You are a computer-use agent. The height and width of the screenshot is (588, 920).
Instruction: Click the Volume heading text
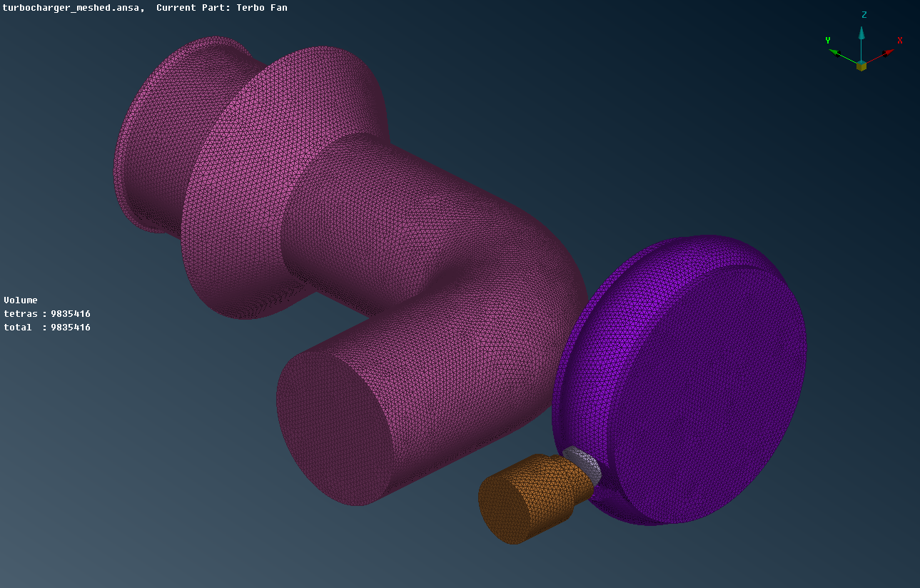[x=21, y=300]
